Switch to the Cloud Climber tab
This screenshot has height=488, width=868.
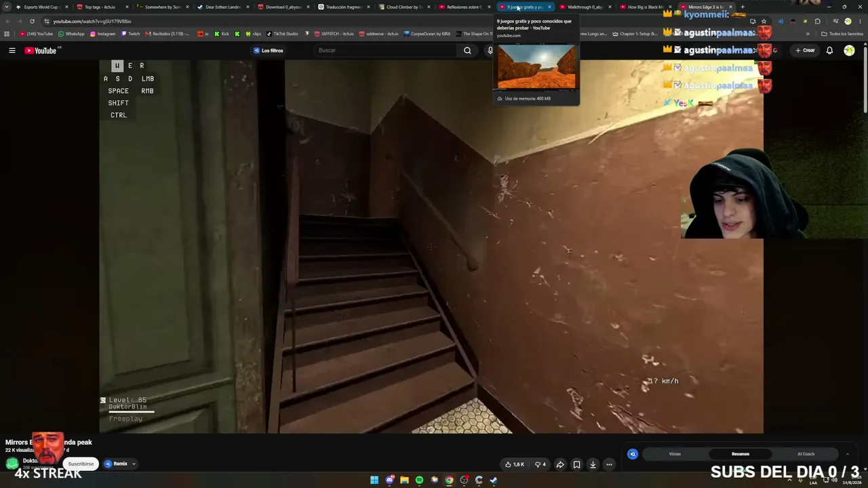pos(403,7)
